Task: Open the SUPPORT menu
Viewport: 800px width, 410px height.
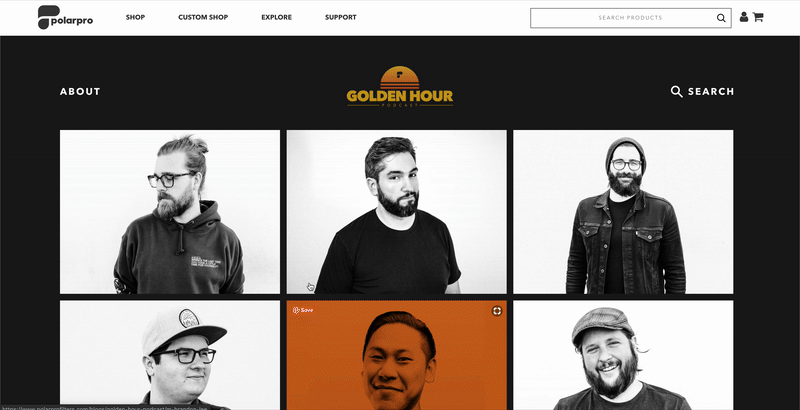Action: click(x=341, y=17)
